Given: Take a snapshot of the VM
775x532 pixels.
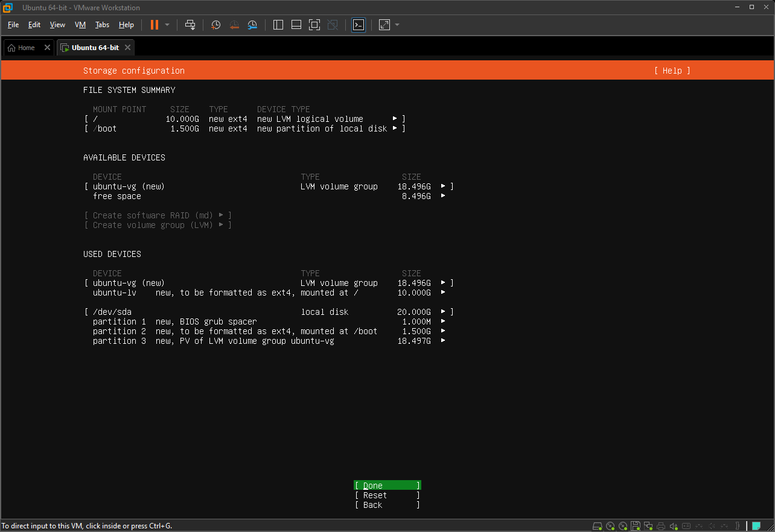Looking at the screenshot, I should tap(216, 25).
